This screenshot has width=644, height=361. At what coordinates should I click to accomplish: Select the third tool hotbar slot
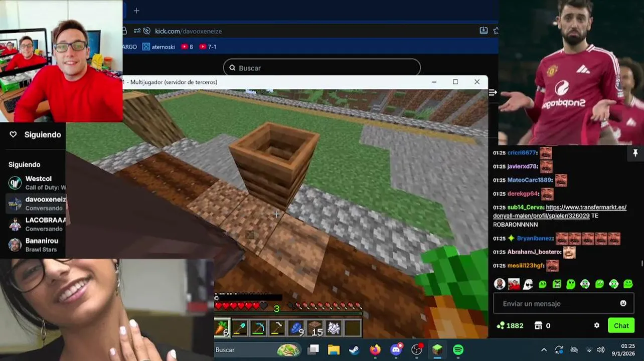tap(276, 328)
